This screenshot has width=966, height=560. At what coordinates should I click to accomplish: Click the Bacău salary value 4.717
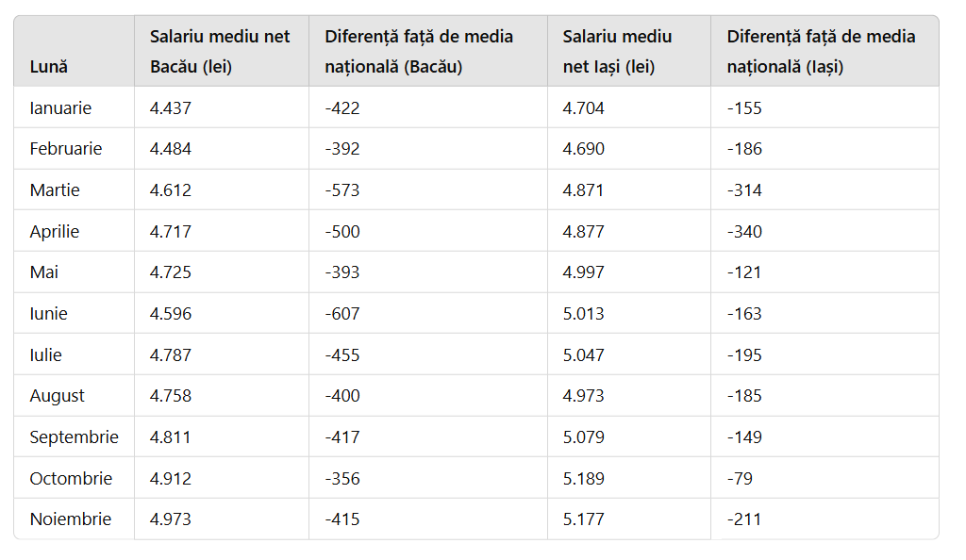[171, 232]
